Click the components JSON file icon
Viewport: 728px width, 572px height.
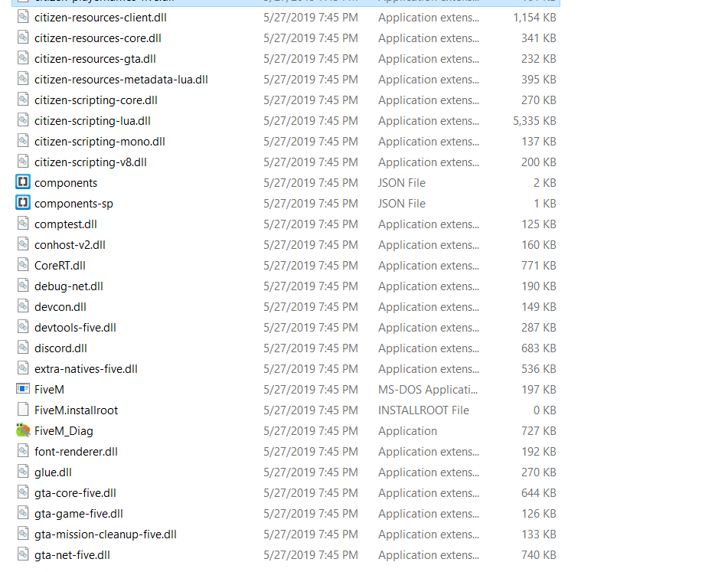[23, 182]
